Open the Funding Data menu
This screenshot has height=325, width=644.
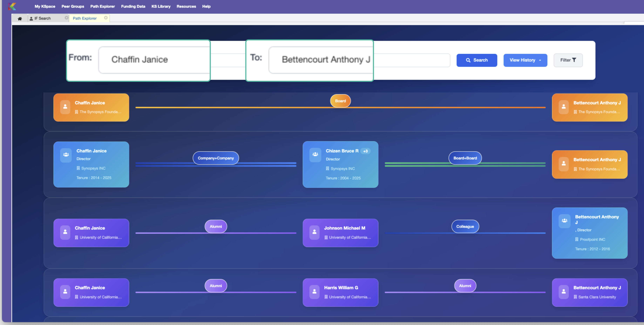pos(133,6)
